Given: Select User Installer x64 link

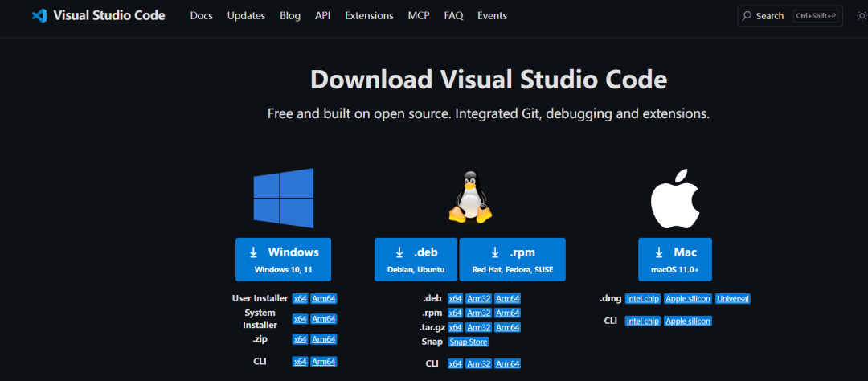Looking at the screenshot, I should 300,298.
